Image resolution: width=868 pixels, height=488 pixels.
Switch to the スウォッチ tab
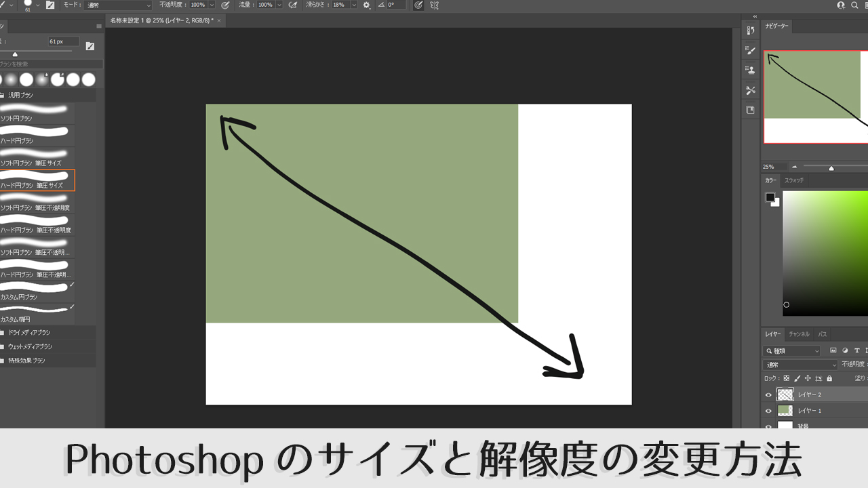pos(794,180)
